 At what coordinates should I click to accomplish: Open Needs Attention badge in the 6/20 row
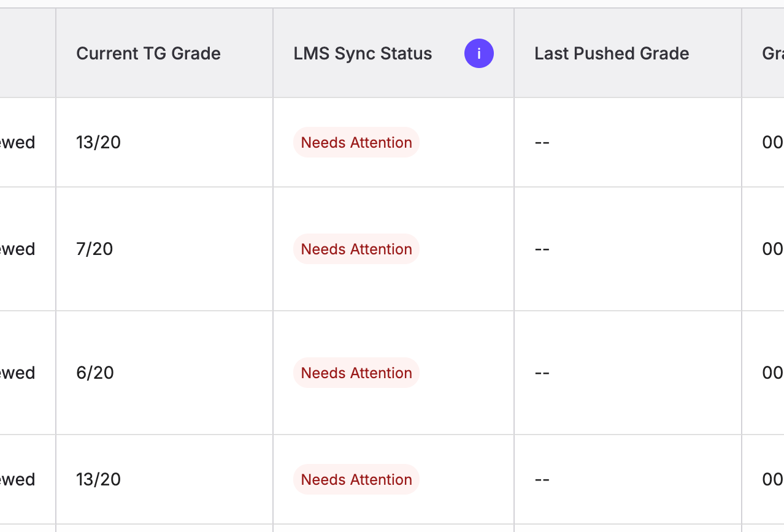click(356, 373)
